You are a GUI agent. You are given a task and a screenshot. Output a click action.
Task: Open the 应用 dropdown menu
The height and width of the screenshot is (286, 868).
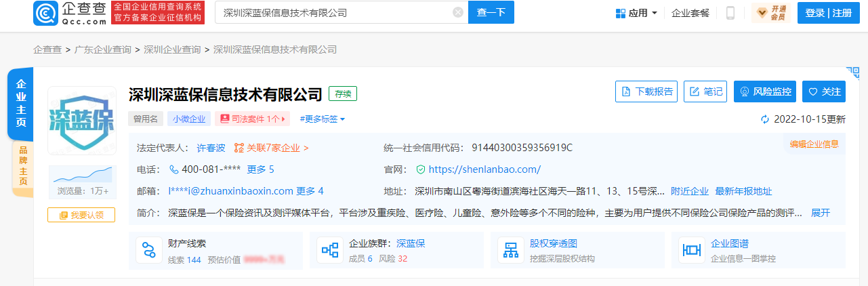click(636, 13)
